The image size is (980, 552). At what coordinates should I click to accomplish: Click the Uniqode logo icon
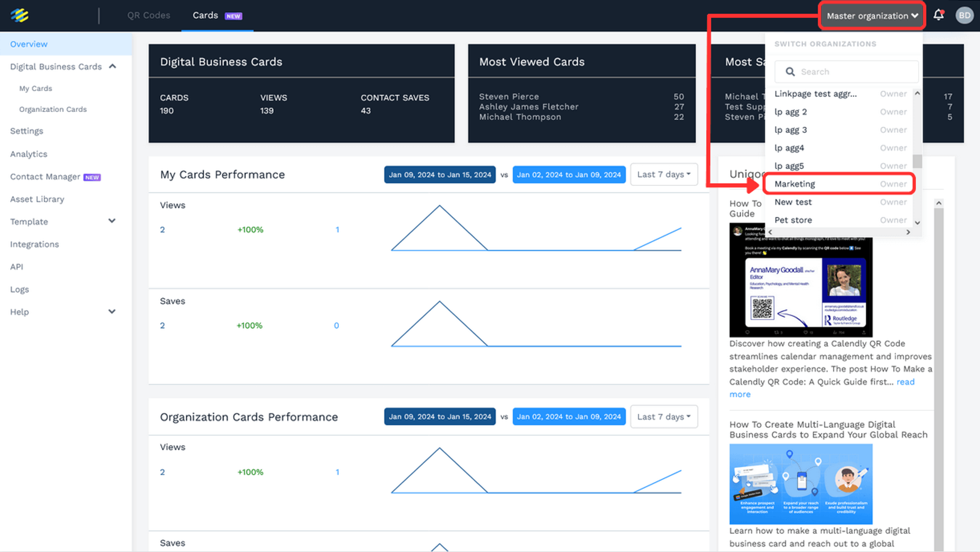click(x=19, y=15)
